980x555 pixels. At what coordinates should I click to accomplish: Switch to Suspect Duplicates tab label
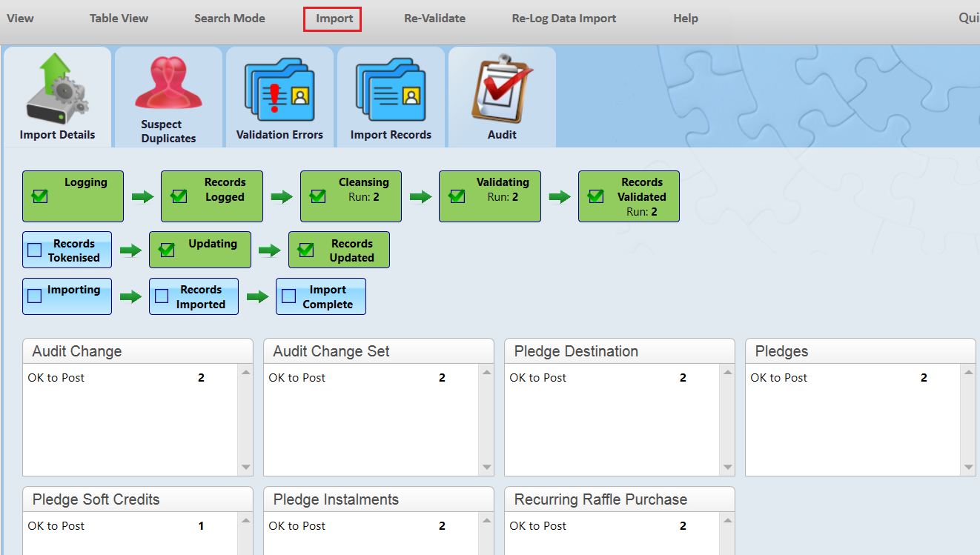point(168,132)
